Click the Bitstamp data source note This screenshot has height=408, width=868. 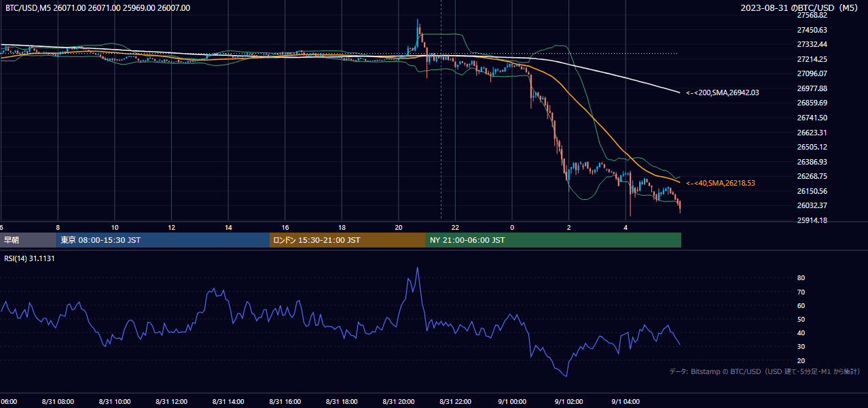(x=765, y=371)
